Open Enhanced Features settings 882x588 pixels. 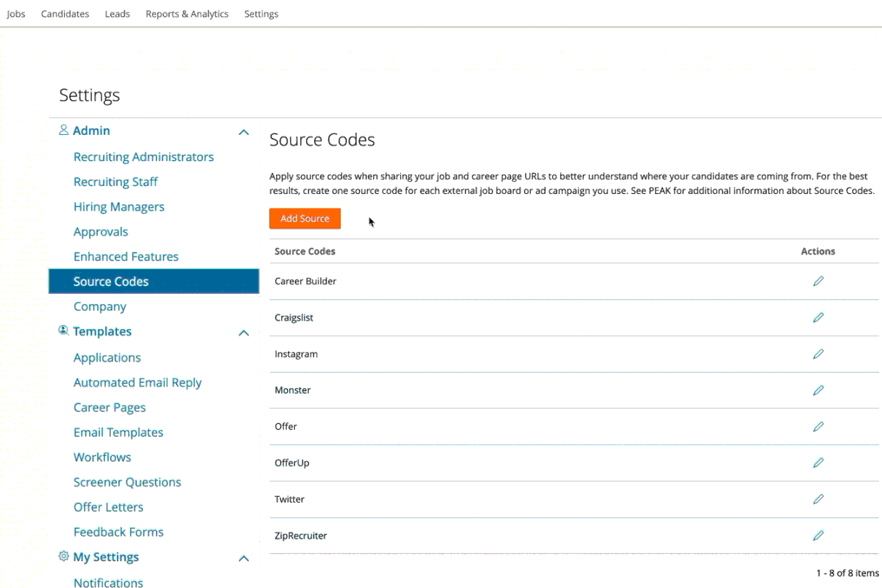click(126, 256)
